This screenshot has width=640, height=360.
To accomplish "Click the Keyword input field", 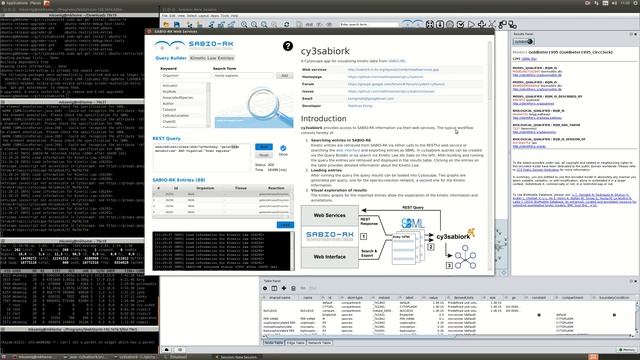I will (x=185, y=76).
